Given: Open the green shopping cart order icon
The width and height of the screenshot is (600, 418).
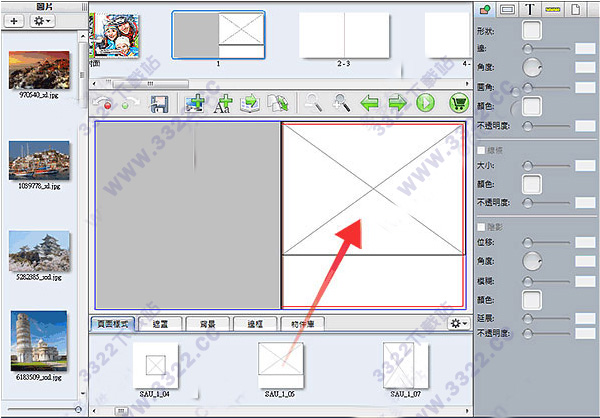Looking at the screenshot, I should point(459,103).
